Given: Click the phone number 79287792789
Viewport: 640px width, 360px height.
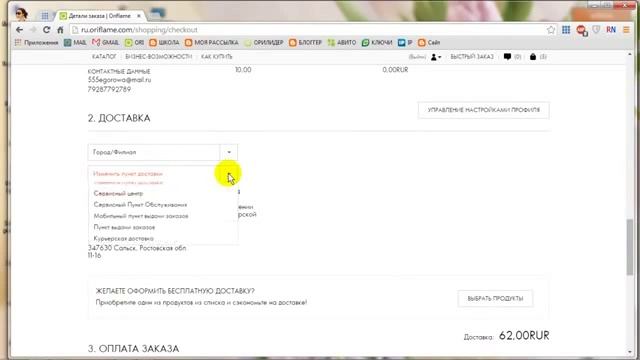Looking at the screenshot, I should (x=109, y=89).
